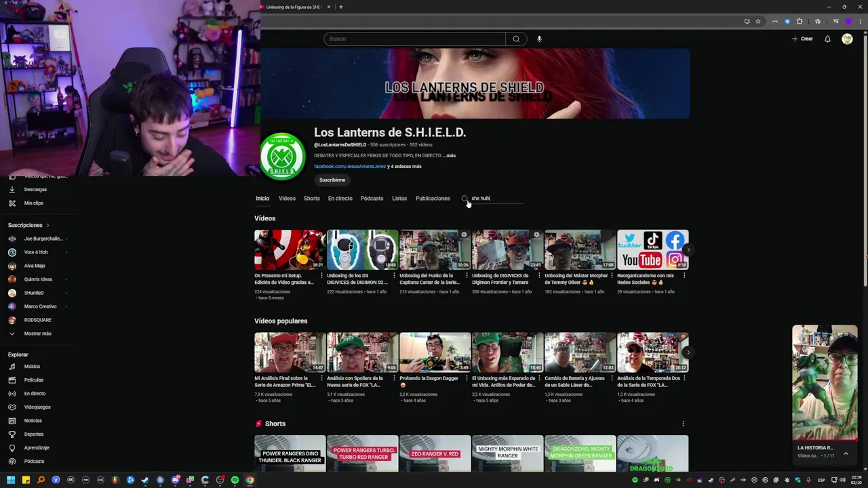The height and width of the screenshot is (488, 868).
Task: Switch to the Listas tab
Action: pyautogui.click(x=399, y=199)
